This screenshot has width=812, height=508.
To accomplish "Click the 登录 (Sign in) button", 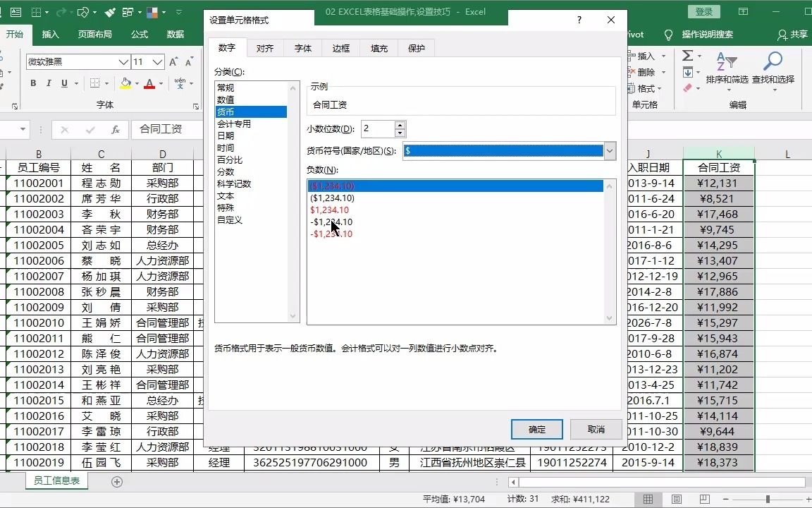I will pos(703,11).
